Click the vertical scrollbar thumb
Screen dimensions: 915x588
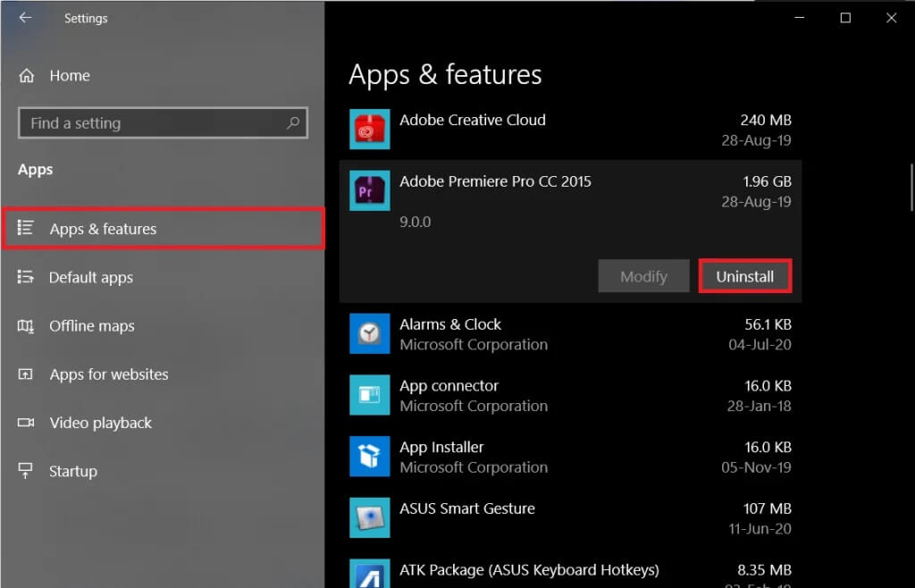911,188
